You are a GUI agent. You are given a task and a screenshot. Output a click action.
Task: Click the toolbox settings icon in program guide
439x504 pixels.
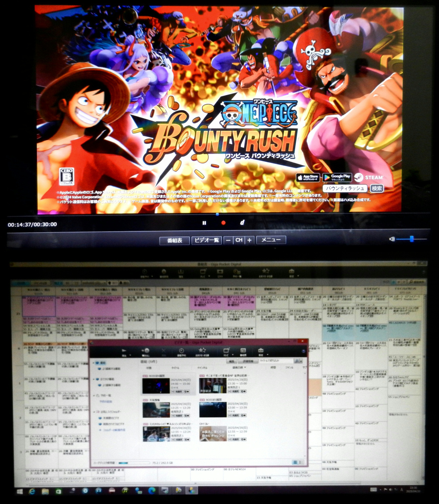(x=291, y=271)
